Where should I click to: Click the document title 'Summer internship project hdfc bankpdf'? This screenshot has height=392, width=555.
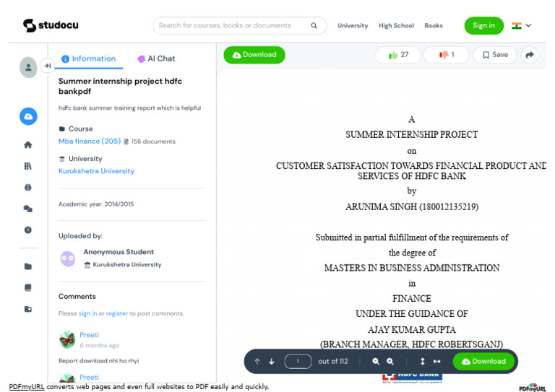[x=120, y=86]
